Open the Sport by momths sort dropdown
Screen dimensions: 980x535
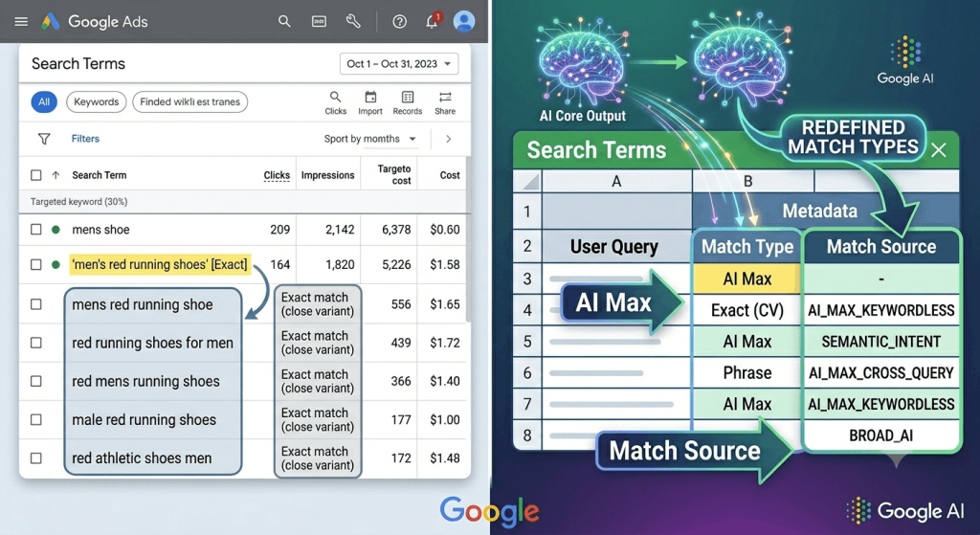tap(370, 139)
